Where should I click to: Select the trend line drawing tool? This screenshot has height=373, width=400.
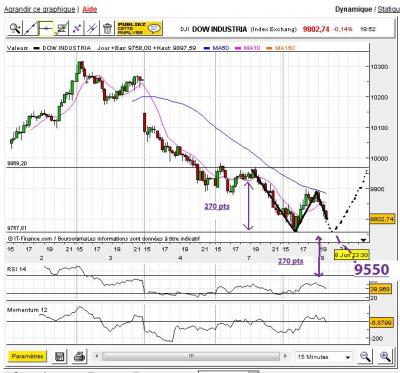click(30, 28)
